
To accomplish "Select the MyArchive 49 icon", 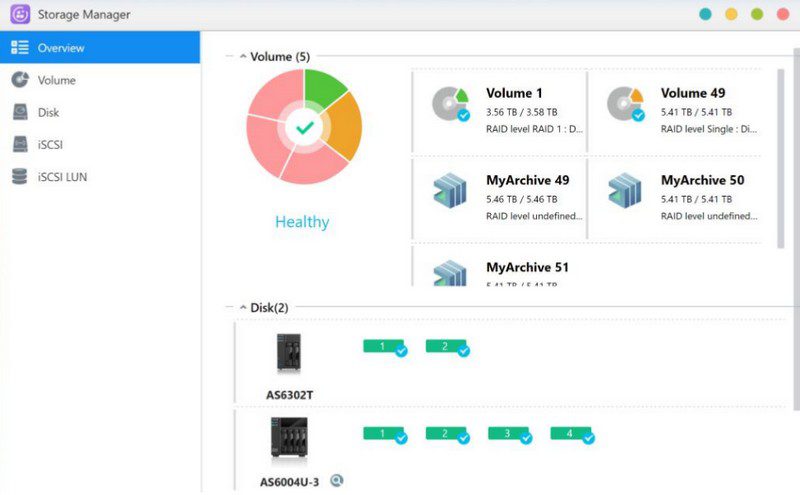I will (x=450, y=191).
